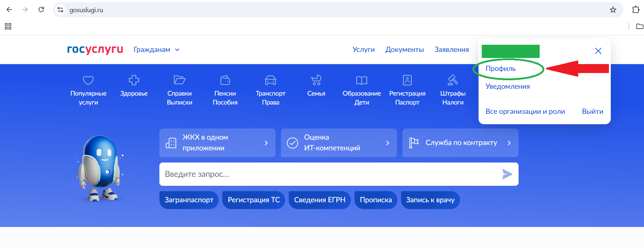Click the Семья stroller icon
The width and height of the screenshot is (644, 247).
click(316, 80)
